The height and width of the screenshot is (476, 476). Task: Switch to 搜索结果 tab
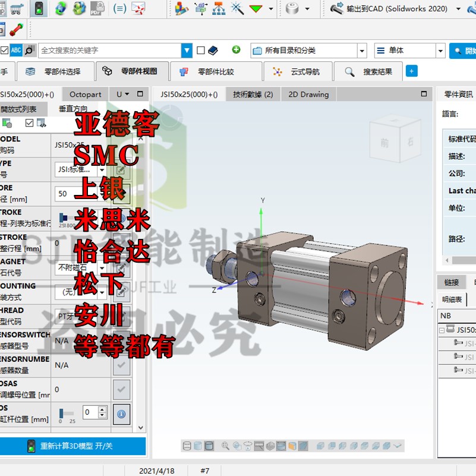[368, 72]
